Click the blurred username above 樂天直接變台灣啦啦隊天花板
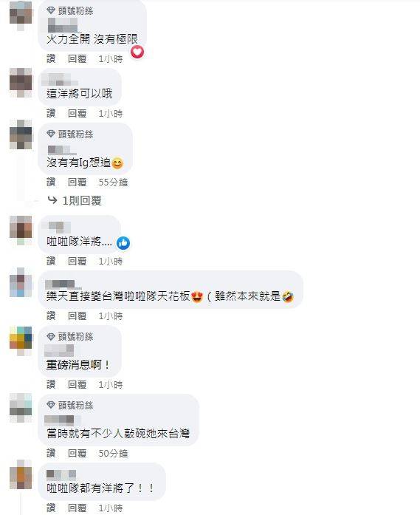The image size is (420, 515). (63, 284)
